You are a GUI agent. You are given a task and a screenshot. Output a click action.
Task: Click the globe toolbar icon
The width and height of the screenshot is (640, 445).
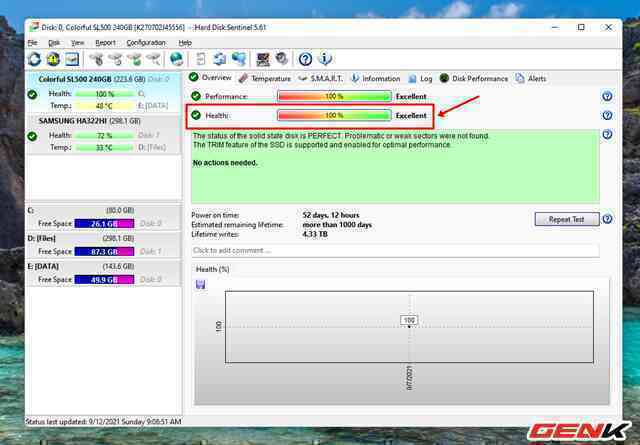click(x=177, y=60)
